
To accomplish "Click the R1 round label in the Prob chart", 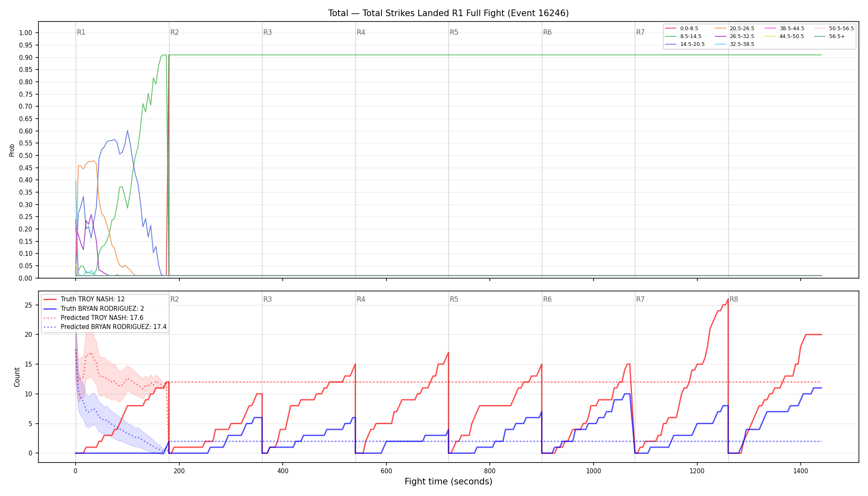I will point(81,32).
